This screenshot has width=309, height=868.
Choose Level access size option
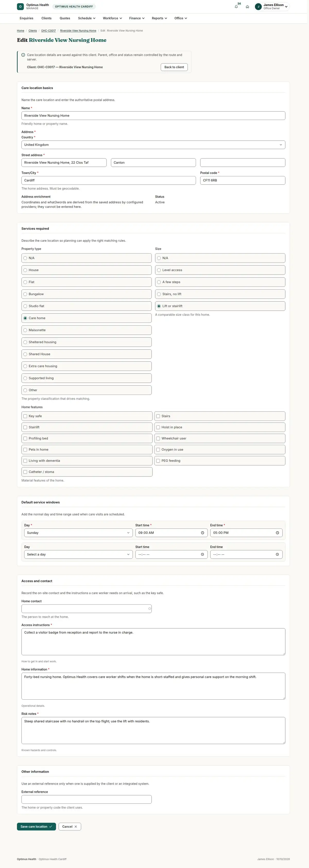pyautogui.click(x=220, y=270)
